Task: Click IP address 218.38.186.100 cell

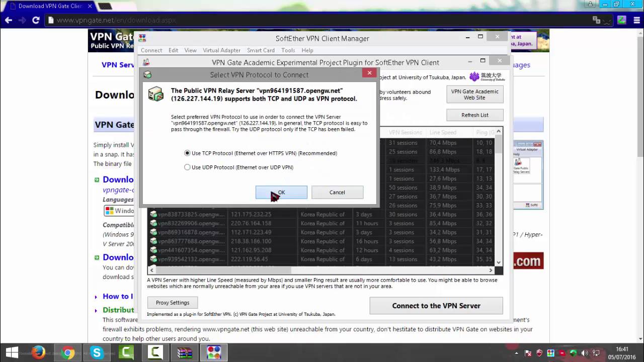Action: pyautogui.click(x=251, y=241)
